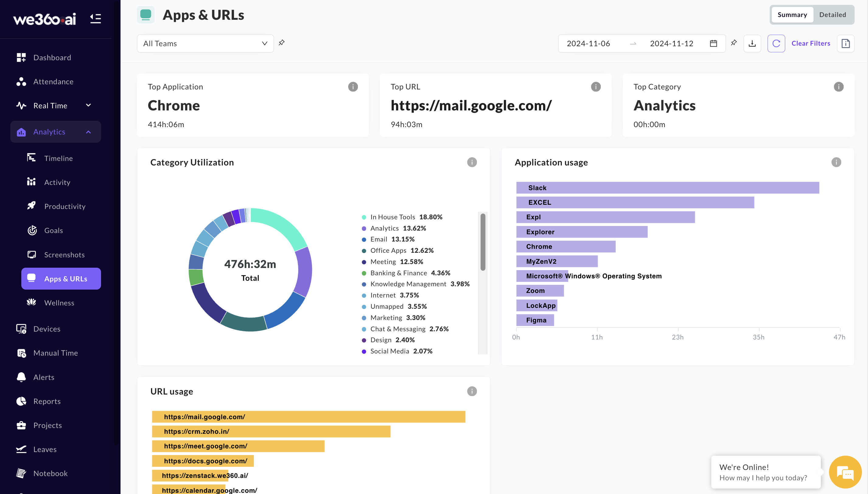The height and width of the screenshot is (494, 868).
Task: Open Activity via its sidebar icon
Action: pos(31,182)
